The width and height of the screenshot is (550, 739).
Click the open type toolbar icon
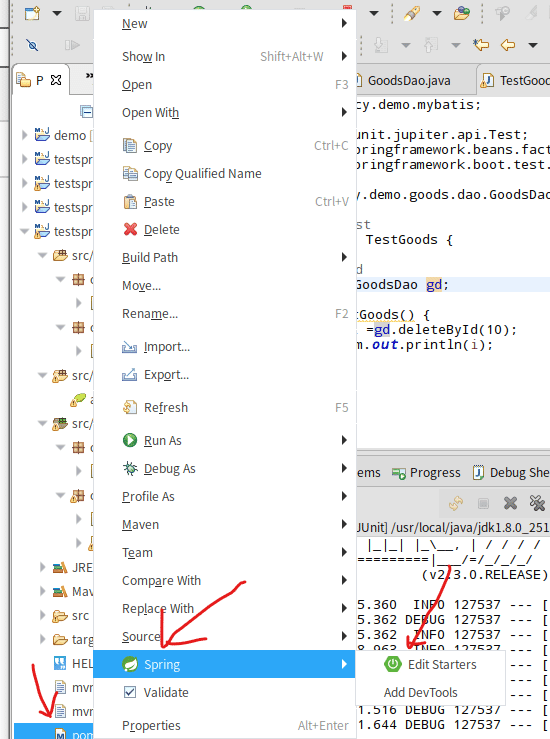coord(462,13)
